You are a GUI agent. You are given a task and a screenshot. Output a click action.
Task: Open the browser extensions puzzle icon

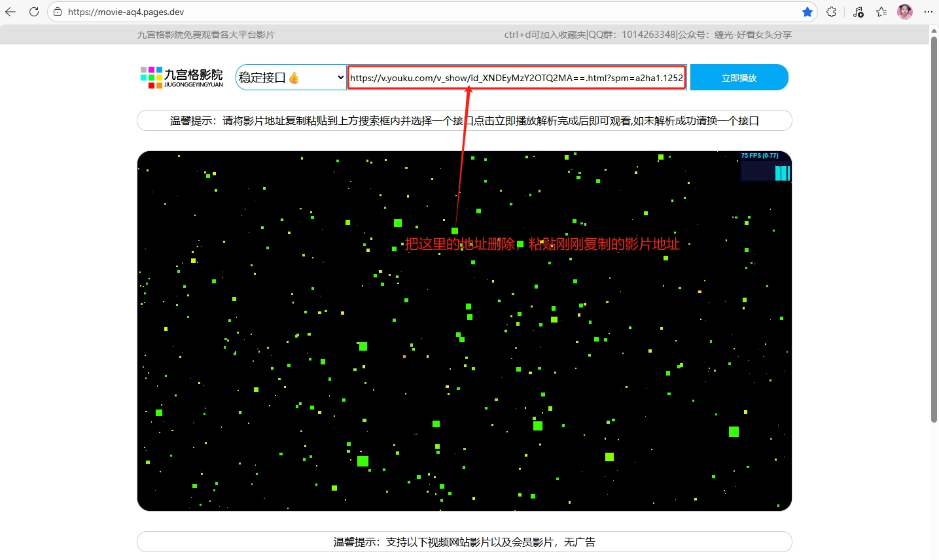(x=831, y=12)
